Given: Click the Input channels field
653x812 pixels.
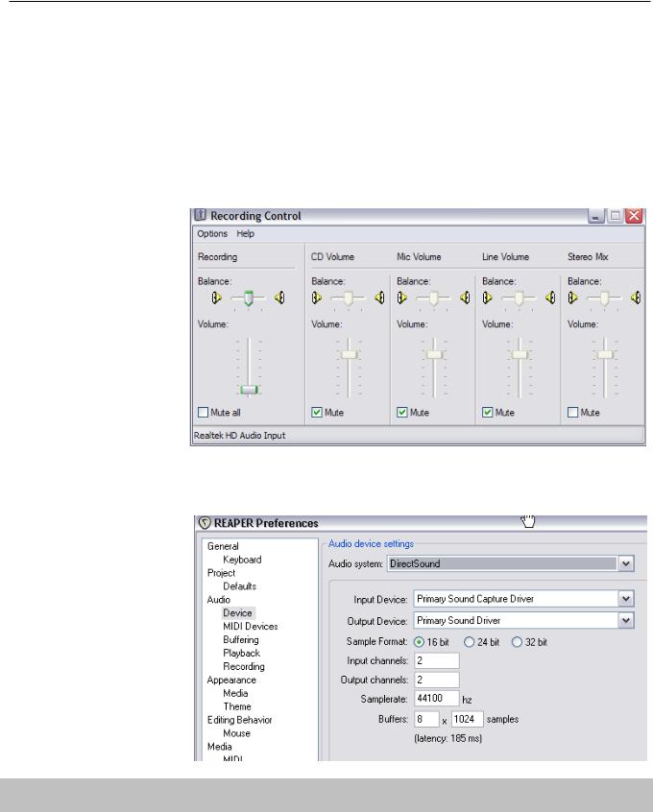Looking at the screenshot, I should pos(437,660).
